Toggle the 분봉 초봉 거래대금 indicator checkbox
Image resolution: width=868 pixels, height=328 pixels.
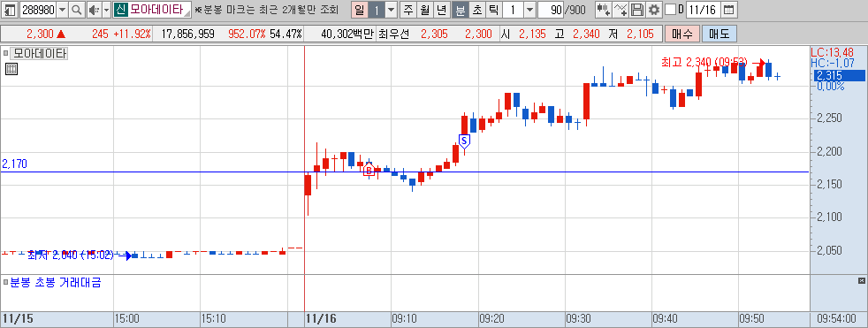6,283
